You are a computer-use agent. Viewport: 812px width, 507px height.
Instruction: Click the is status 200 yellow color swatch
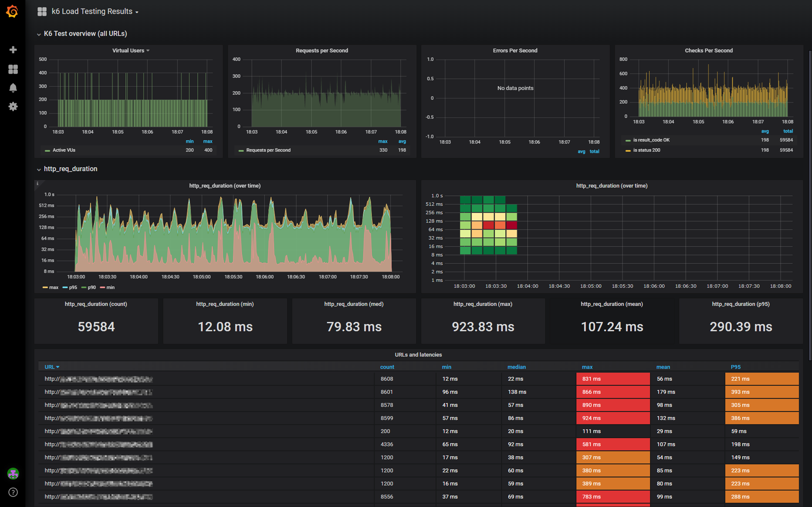click(x=628, y=151)
